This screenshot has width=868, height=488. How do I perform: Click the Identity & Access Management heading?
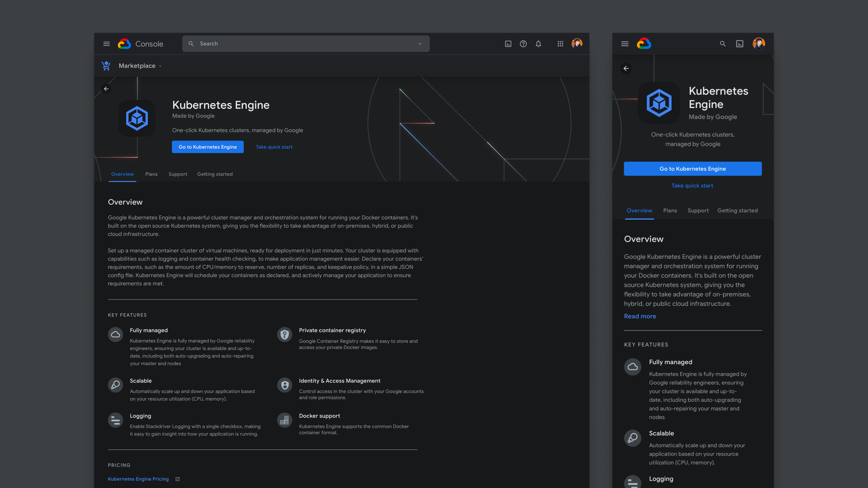point(339,381)
